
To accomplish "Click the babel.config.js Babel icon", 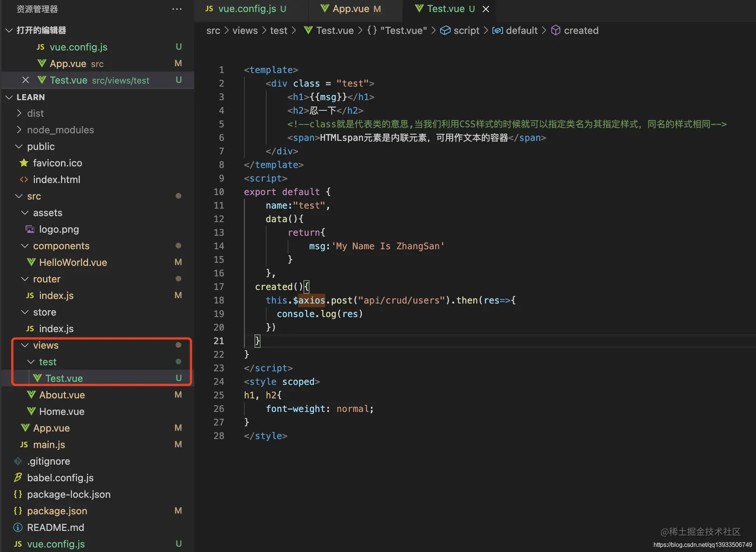I will [x=17, y=477].
